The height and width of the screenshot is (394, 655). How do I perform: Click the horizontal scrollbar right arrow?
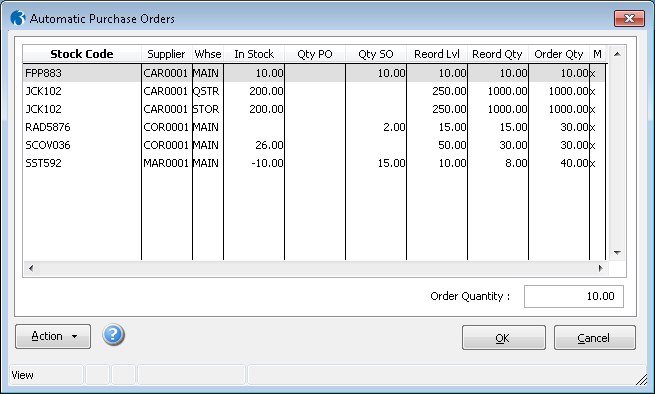pyautogui.click(x=600, y=268)
